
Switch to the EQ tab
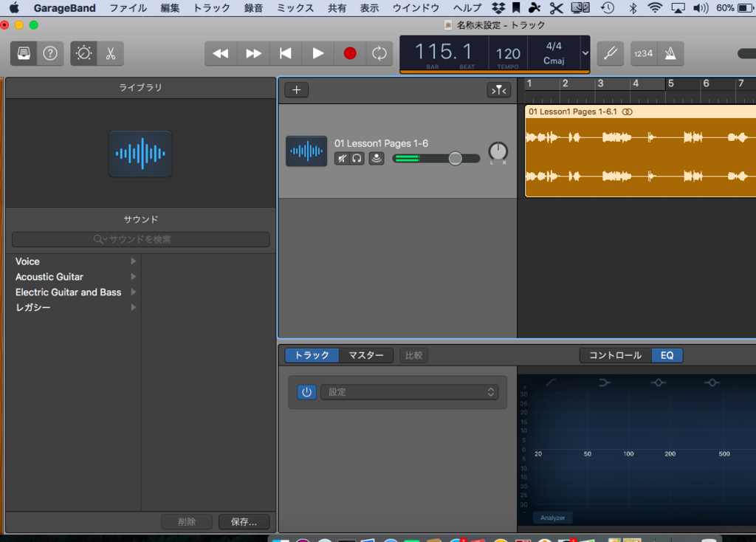click(x=667, y=355)
